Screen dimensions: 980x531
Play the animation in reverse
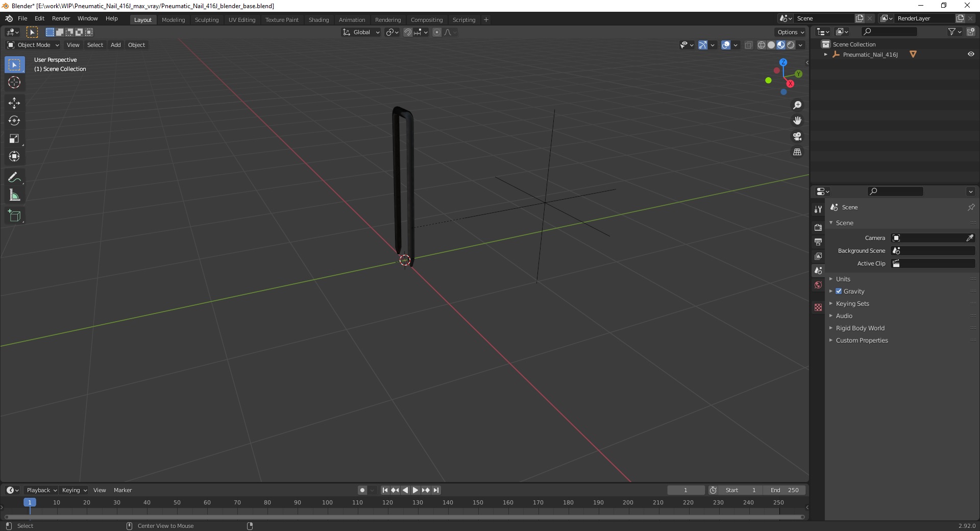tap(405, 490)
